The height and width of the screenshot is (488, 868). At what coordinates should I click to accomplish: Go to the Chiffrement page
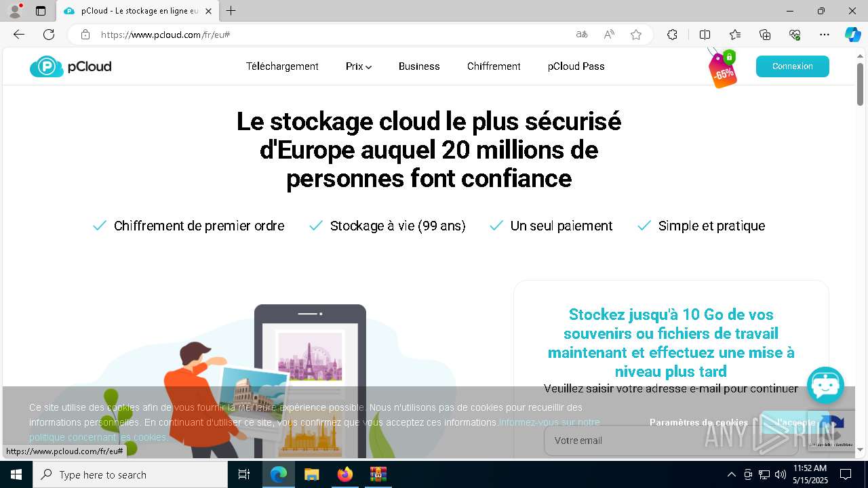[x=494, y=66]
